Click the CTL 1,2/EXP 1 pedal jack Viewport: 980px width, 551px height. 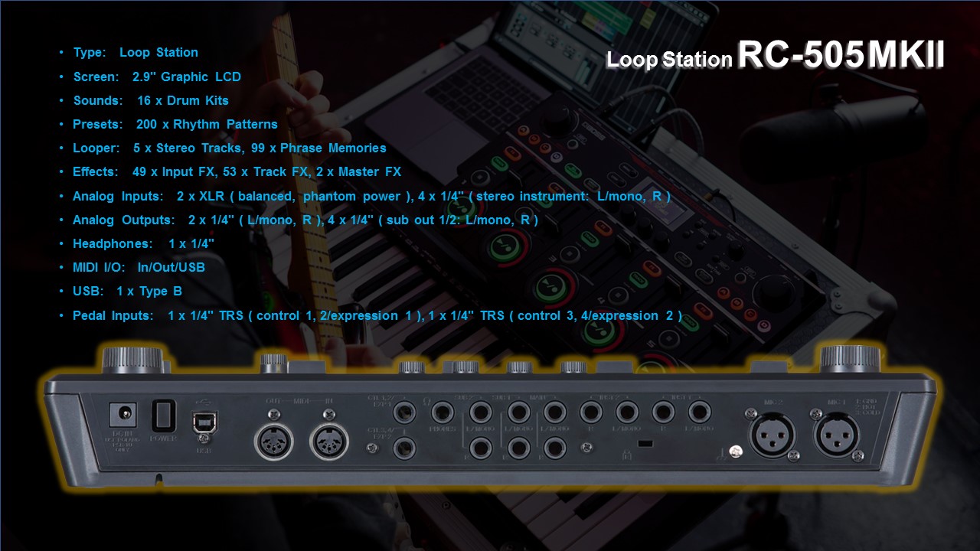pos(404,412)
